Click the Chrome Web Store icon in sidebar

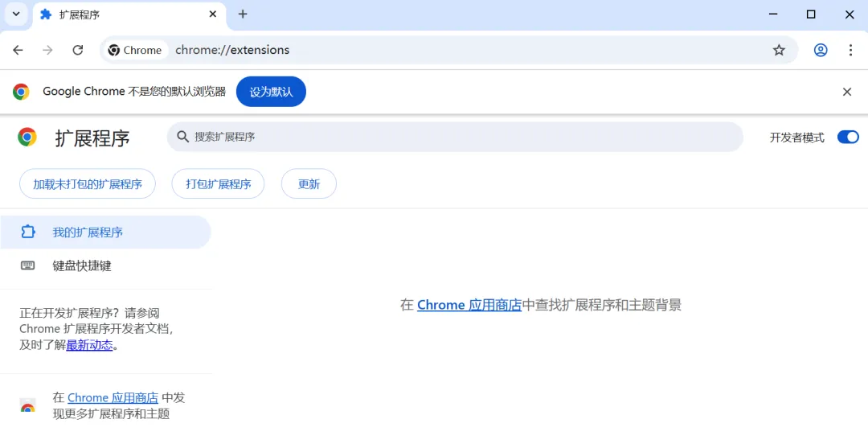point(27,405)
